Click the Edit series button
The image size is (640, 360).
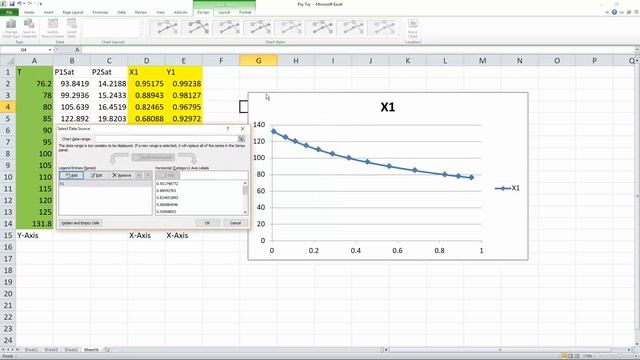pos(97,175)
